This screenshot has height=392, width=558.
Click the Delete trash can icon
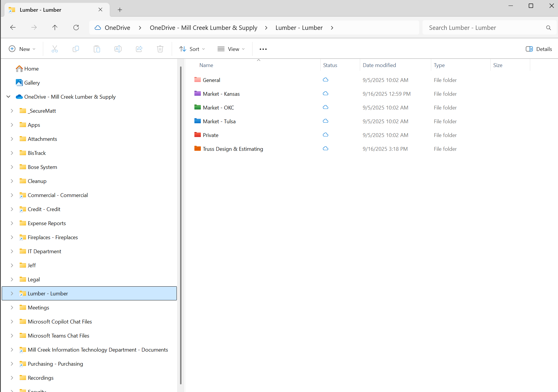click(160, 49)
